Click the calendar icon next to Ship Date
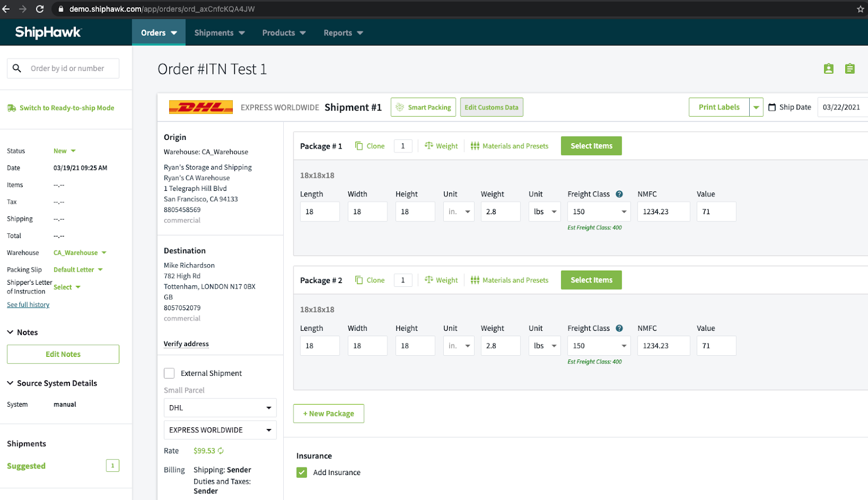 pyautogui.click(x=772, y=107)
